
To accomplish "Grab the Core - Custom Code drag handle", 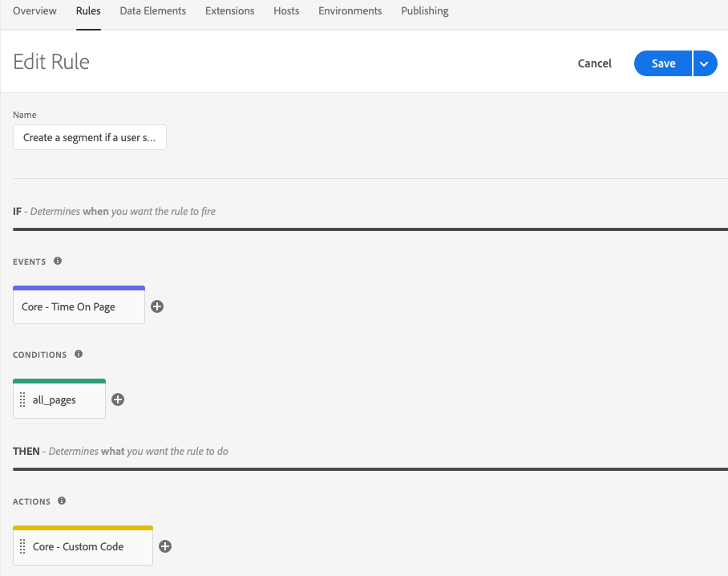I will click(x=22, y=546).
